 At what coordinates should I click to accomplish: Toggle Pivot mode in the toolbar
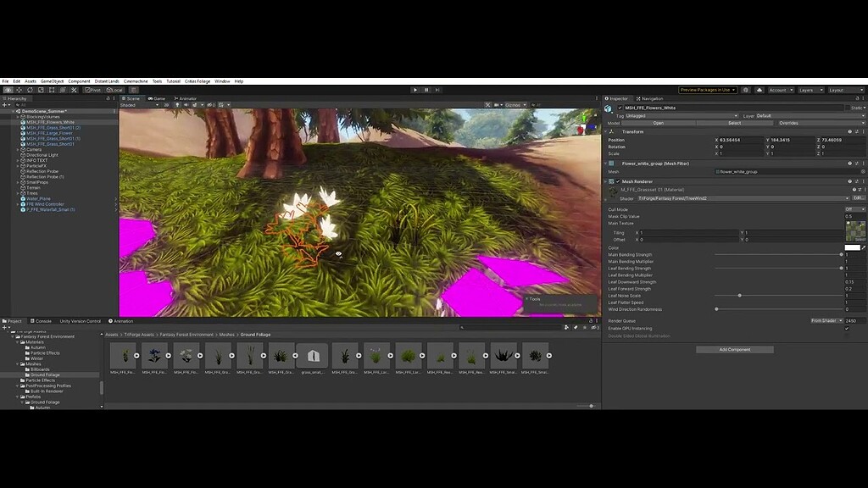tap(93, 89)
